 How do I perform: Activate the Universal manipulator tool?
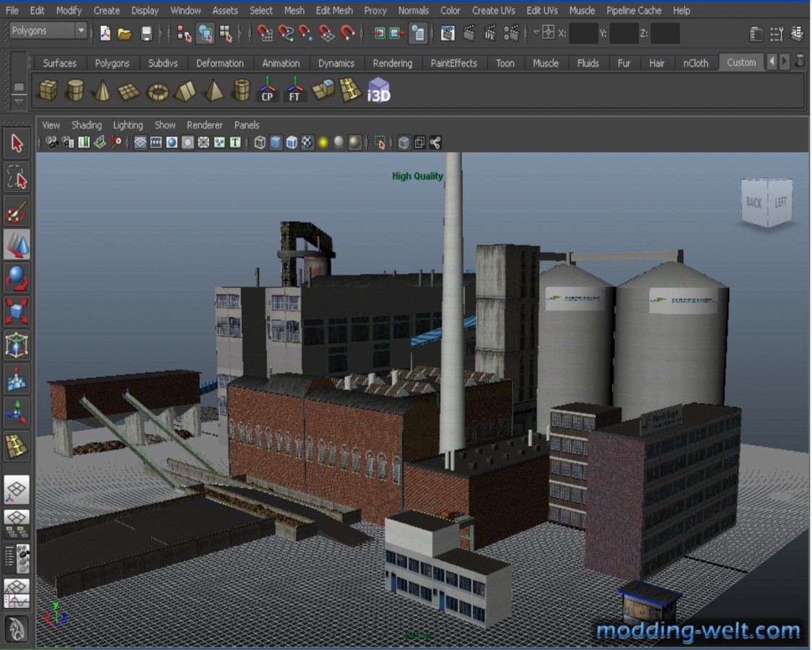[17, 344]
